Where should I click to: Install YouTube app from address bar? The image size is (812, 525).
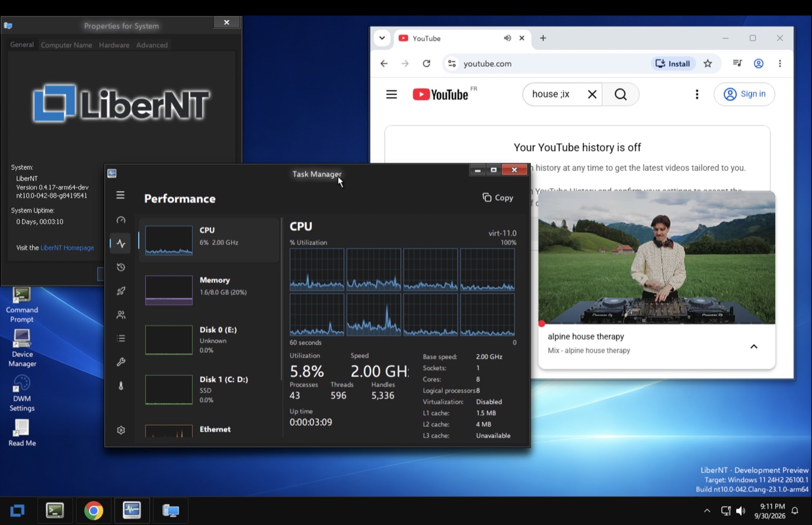(x=673, y=63)
